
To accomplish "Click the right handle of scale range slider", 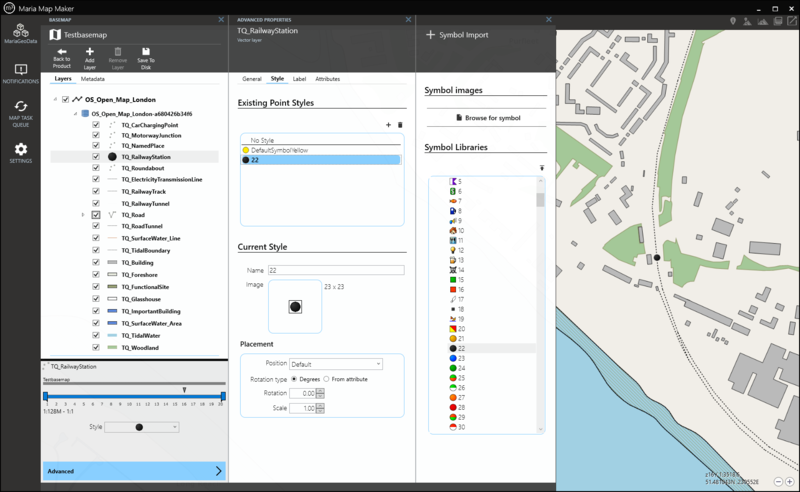I will 223,396.
